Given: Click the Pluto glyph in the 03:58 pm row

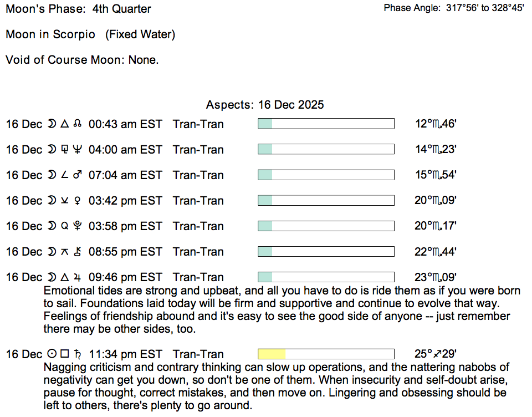Looking at the screenshot, I should 77,226.
